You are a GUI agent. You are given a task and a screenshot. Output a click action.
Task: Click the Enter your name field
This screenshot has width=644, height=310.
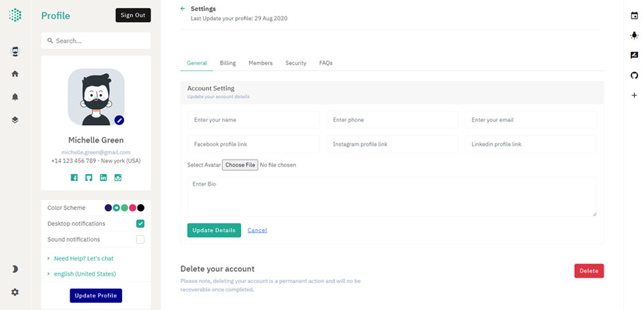254,120
